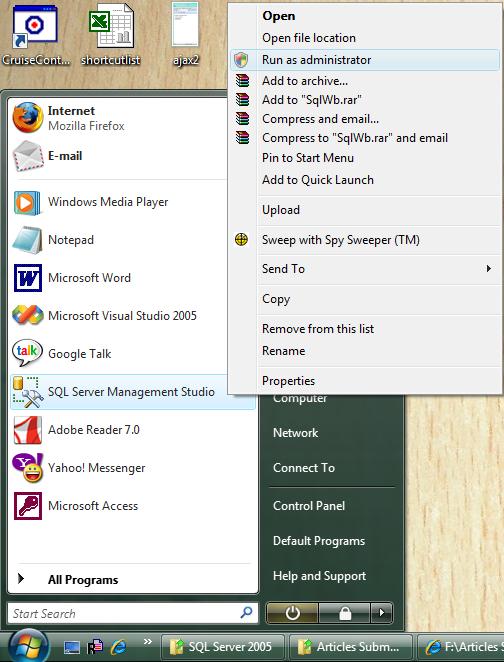The width and height of the screenshot is (504, 662).
Task: Open Windows Media Player icon
Action: click(x=28, y=202)
